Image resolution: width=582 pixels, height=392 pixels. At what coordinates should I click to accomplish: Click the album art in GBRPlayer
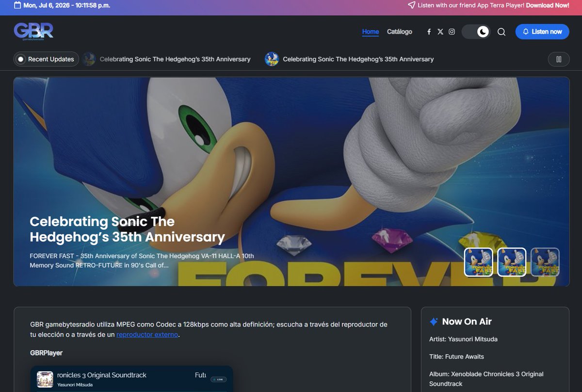tap(45, 379)
